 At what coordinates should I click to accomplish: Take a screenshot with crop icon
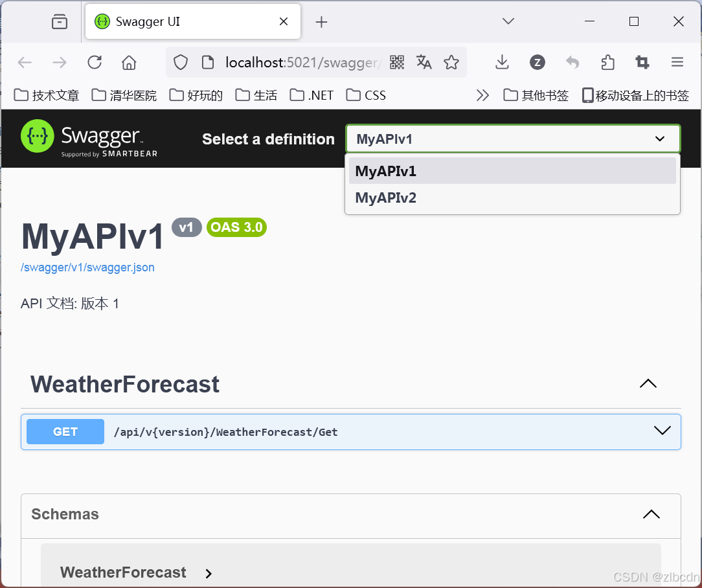point(642,62)
